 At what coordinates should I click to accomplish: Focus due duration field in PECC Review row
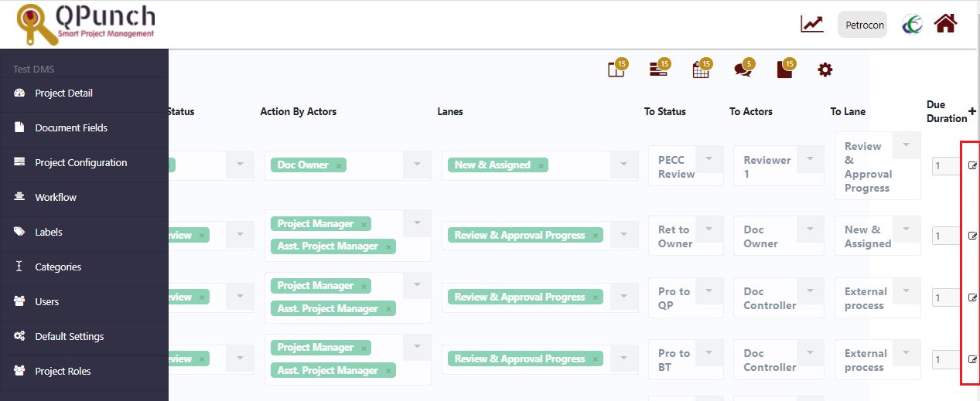click(946, 165)
